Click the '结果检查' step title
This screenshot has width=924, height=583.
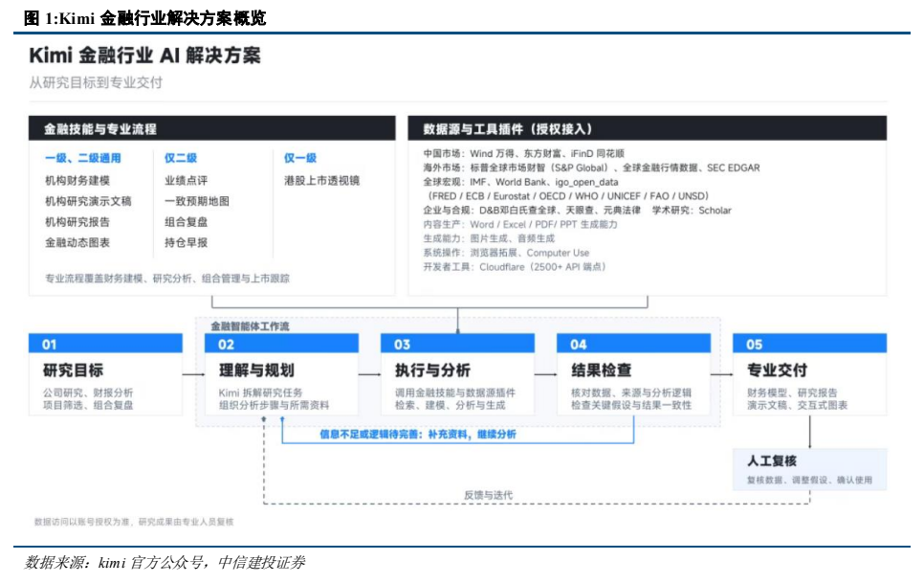tap(601, 370)
